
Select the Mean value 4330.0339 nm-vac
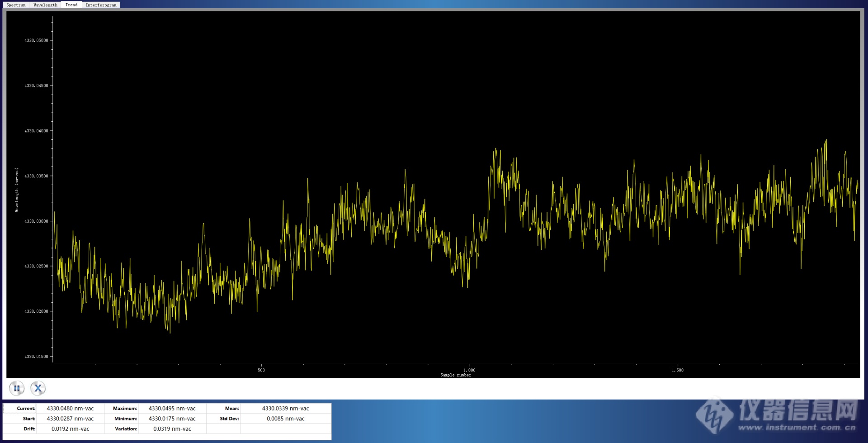[286, 408]
